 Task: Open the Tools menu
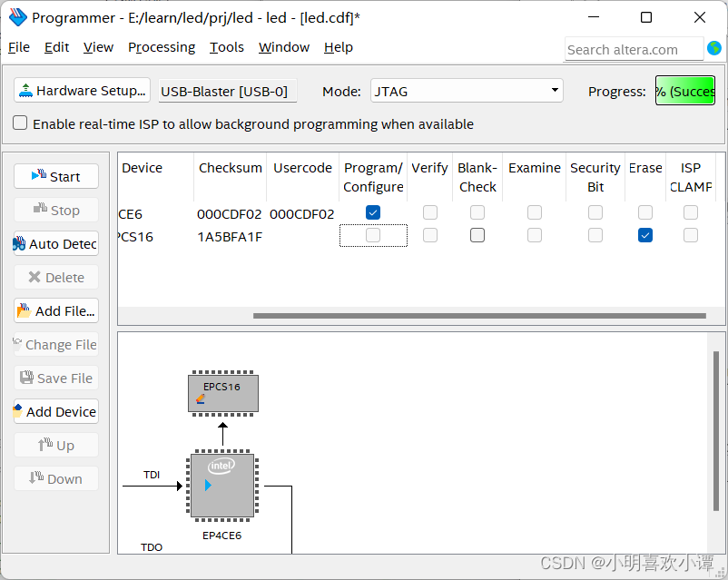click(x=227, y=47)
